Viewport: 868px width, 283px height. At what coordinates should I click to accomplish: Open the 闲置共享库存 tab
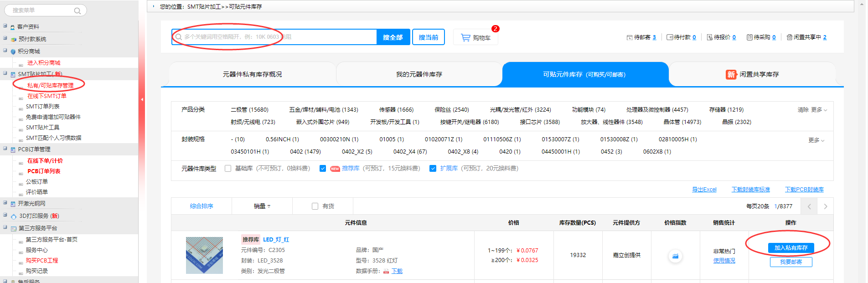pyautogui.click(x=753, y=74)
